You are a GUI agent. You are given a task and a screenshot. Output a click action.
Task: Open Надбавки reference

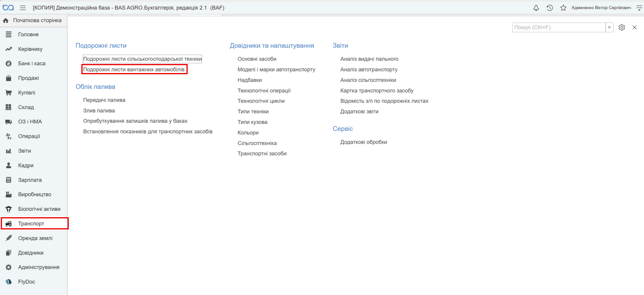(x=250, y=80)
